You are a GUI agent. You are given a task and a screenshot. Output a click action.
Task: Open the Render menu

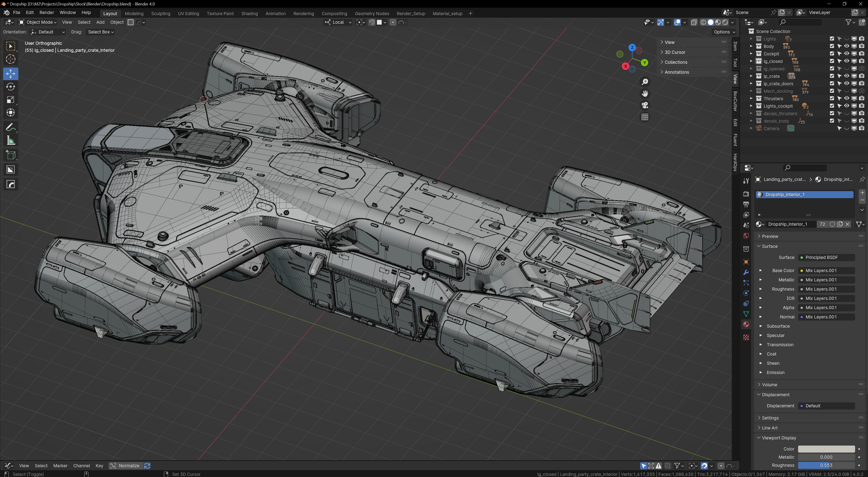(47, 12)
